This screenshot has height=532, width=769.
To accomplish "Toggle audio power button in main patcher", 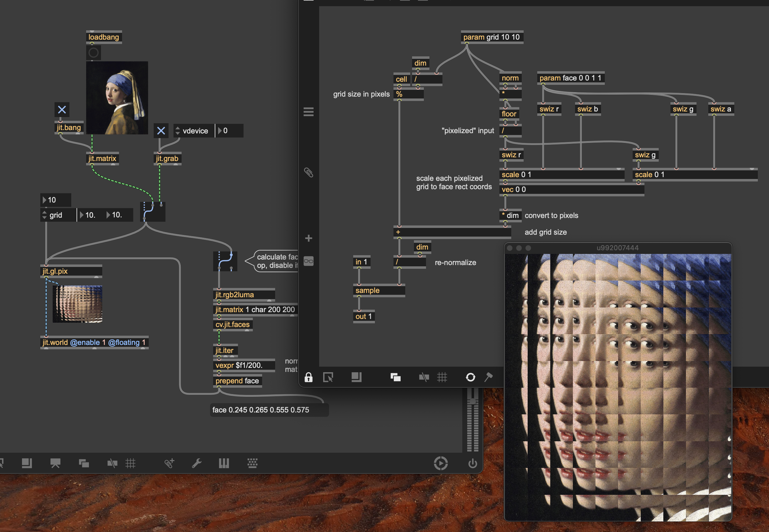I will [x=472, y=463].
